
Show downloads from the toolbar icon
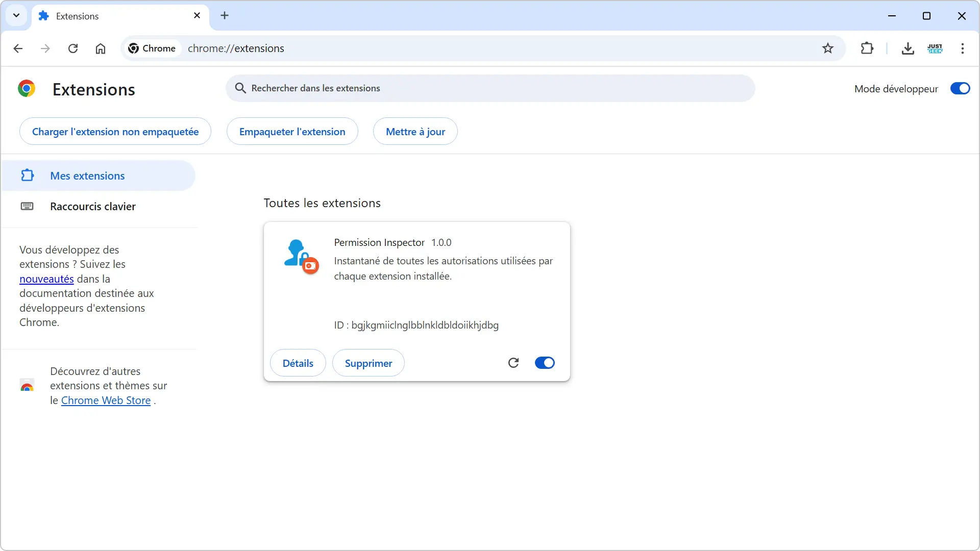tap(908, 48)
